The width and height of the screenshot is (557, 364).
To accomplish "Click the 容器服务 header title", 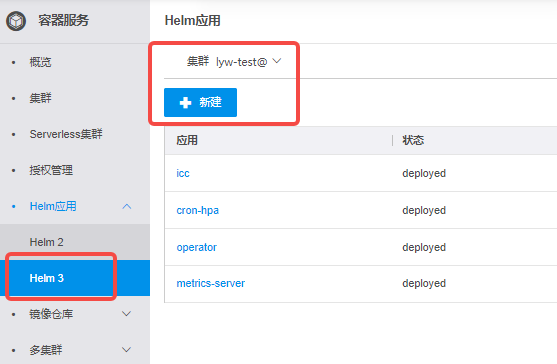I will click(64, 21).
